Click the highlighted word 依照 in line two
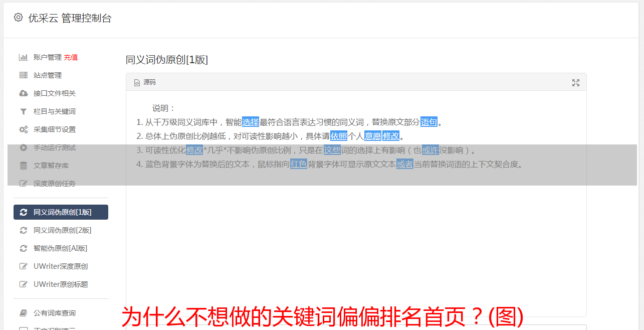Screen dimensions: 644x330 (339, 136)
